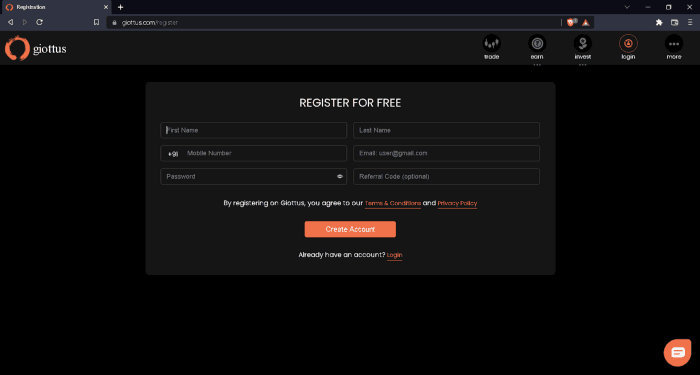Bookmark this page icon

point(96,22)
